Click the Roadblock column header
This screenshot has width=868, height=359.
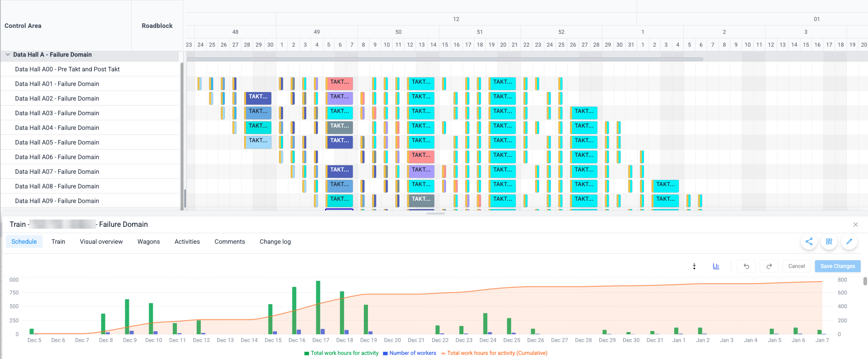coord(157,26)
